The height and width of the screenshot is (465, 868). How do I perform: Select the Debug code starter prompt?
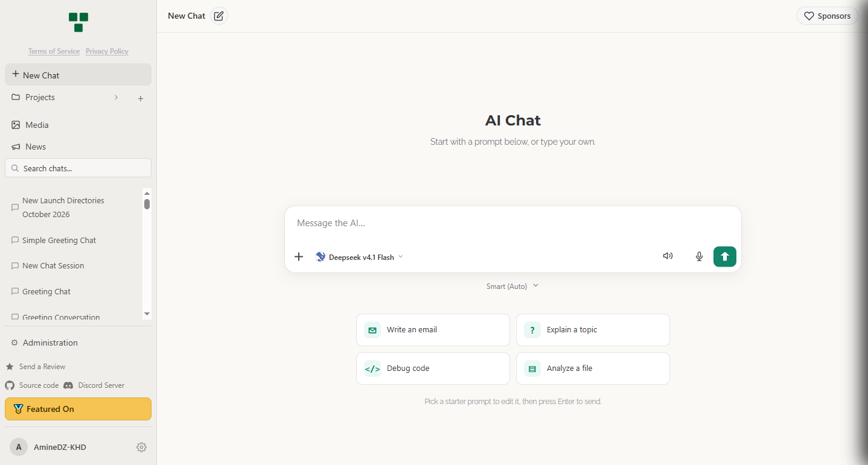click(433, 369)
